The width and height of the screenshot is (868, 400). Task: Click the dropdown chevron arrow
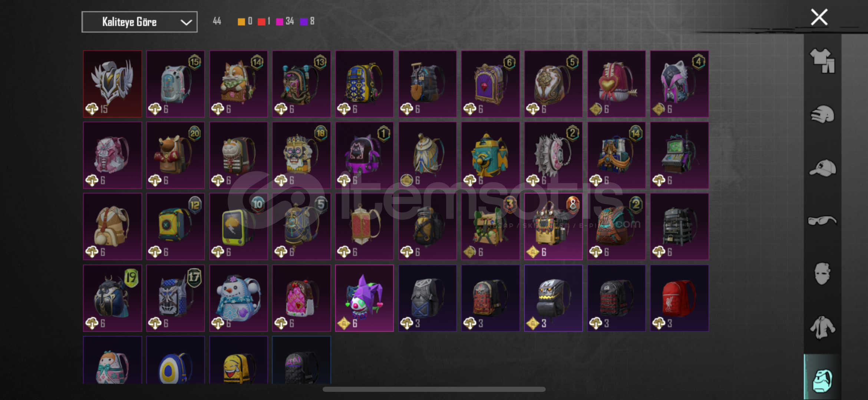tap(186, 22)
